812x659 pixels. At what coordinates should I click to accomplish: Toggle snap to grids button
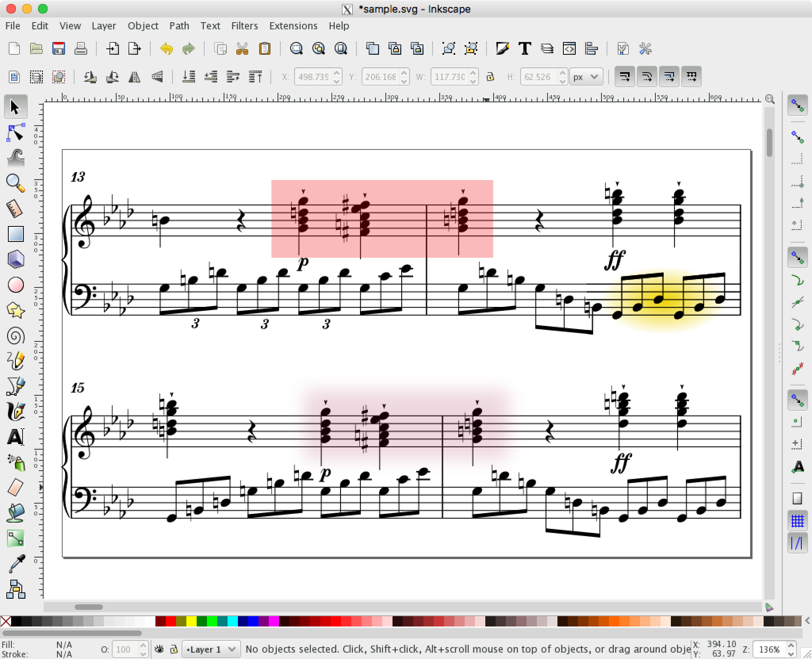coord(797,521)
